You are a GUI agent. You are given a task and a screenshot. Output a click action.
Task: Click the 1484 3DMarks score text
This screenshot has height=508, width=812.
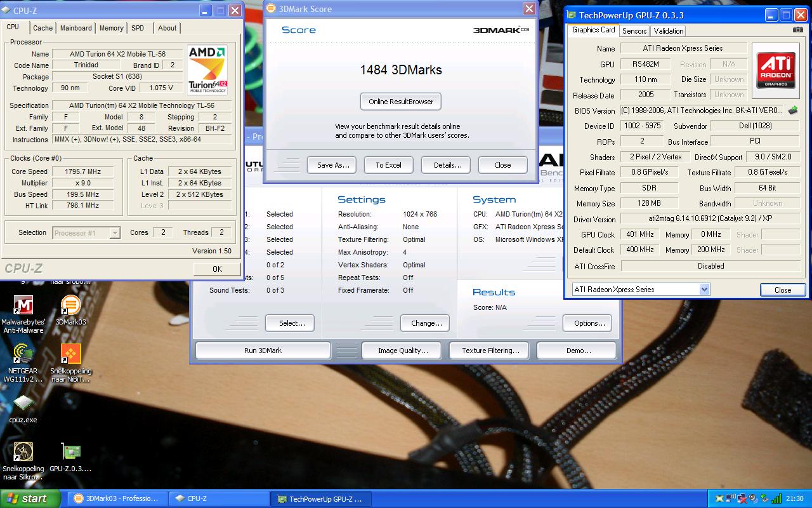click(x=401, y=70)
